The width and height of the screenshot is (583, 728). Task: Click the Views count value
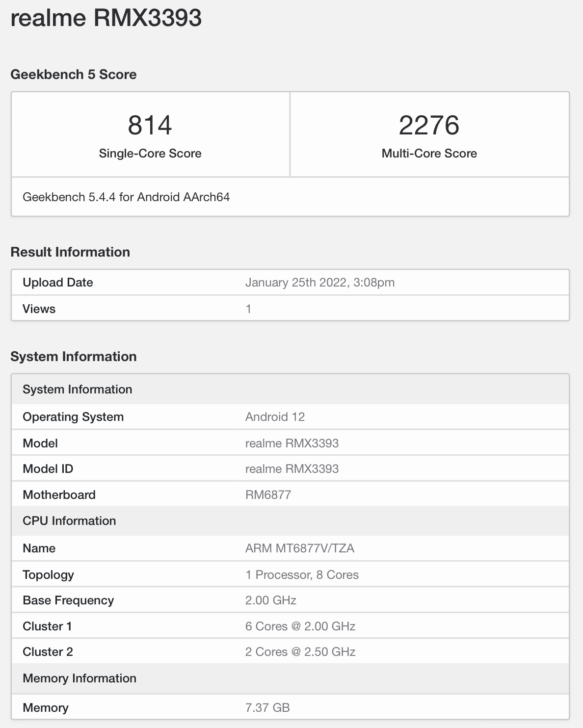click(x=248, y=309)
